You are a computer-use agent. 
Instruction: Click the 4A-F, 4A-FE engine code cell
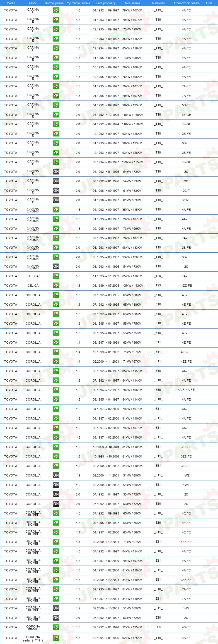point(186,390)
